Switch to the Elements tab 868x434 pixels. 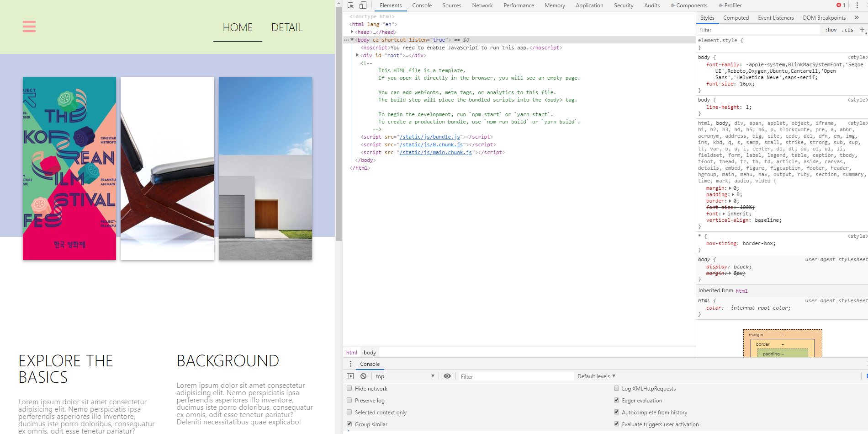click(391, 5)
